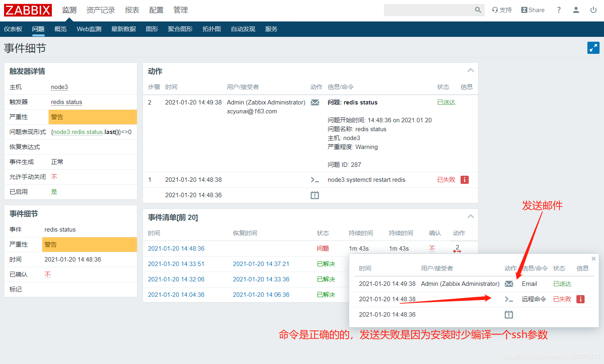Switch to the 聚合图形 submenu tab
The width and height of the screenshot is (604, 364).
(x=180, y=29)
